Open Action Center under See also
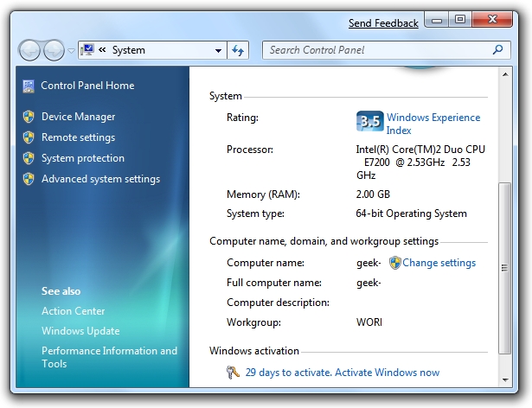This screenshot has height=408, width=532. 73,311
